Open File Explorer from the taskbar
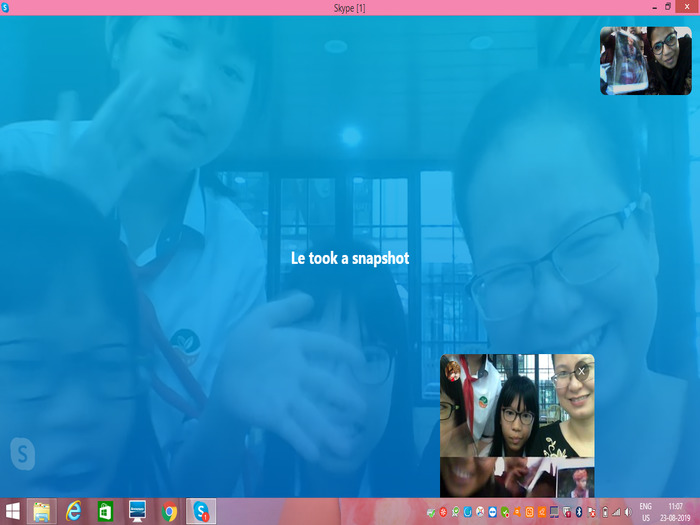700x525 pixels. coord(42,512)
